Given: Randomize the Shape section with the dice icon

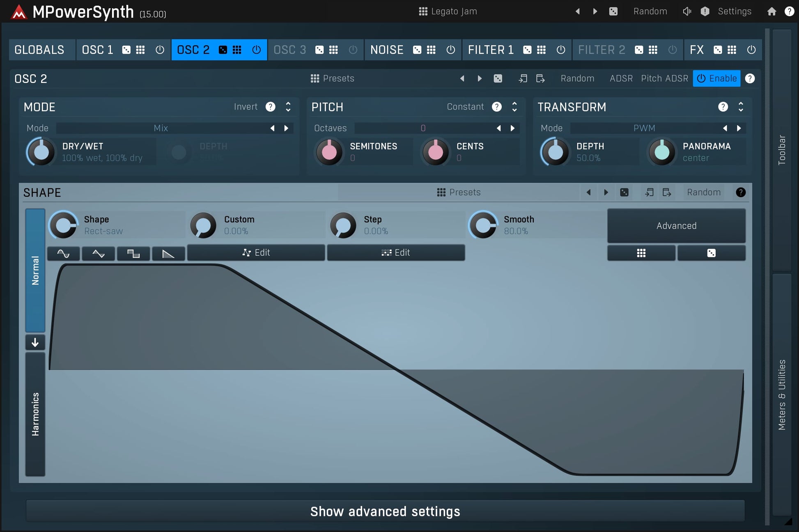Looking at the screenshot, I should coord(624,192).
